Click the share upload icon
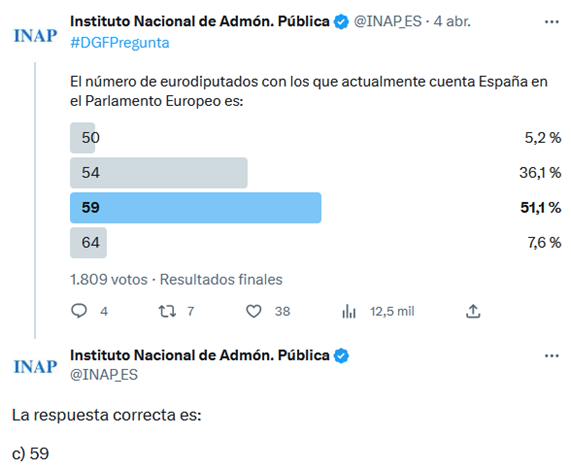This screenshot has height=471, width=571. [473, 311]
